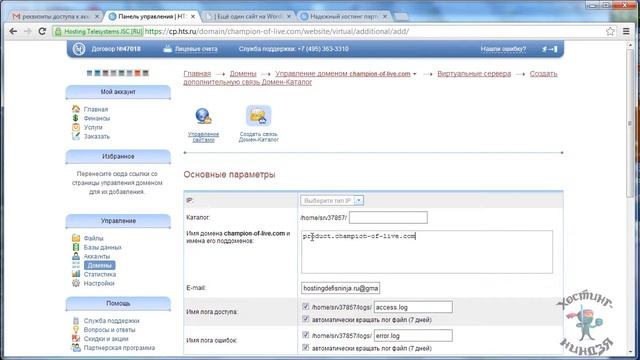Viewport: 640px width, 360px height.
Task: Click the people icon beside Партнерская программа
Action: pos(76,347)
